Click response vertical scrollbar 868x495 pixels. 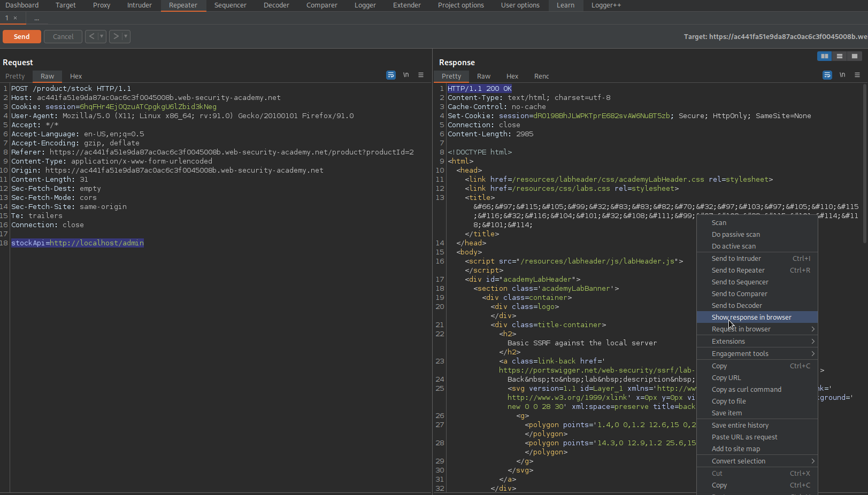[x=865, y=163]
